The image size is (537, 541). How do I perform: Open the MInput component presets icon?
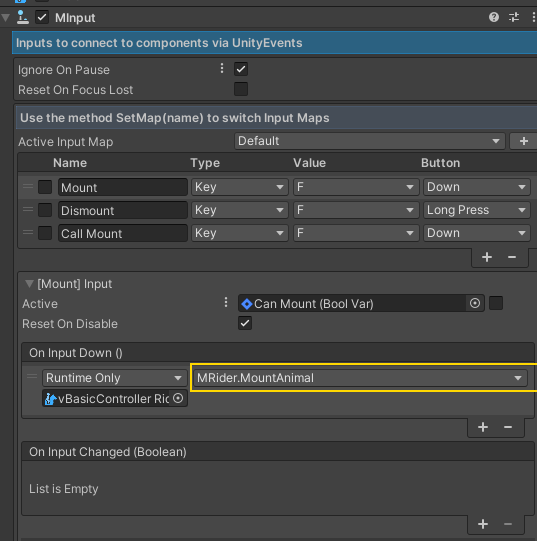[x=514, y=17]
